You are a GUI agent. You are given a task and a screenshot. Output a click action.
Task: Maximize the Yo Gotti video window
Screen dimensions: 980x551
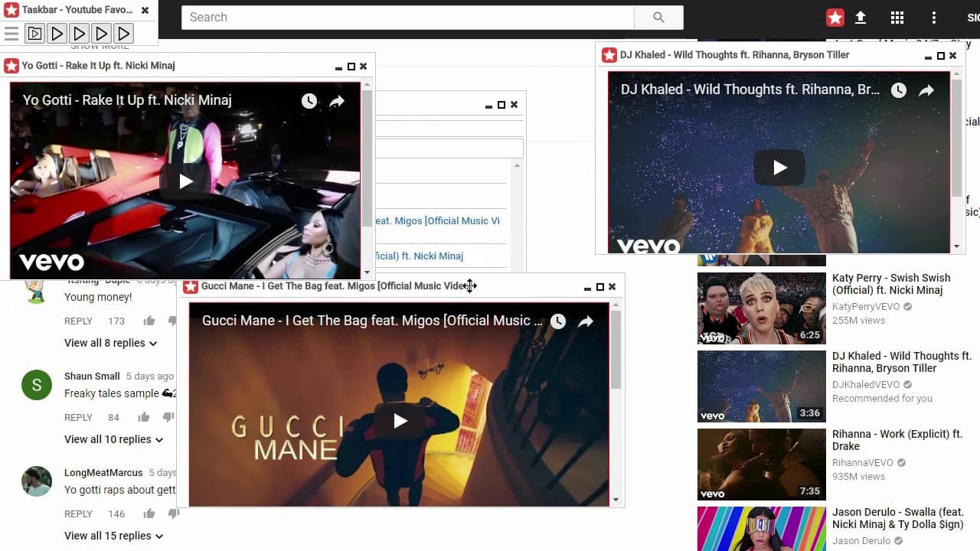pyautogui.click(x=351, y=67)
